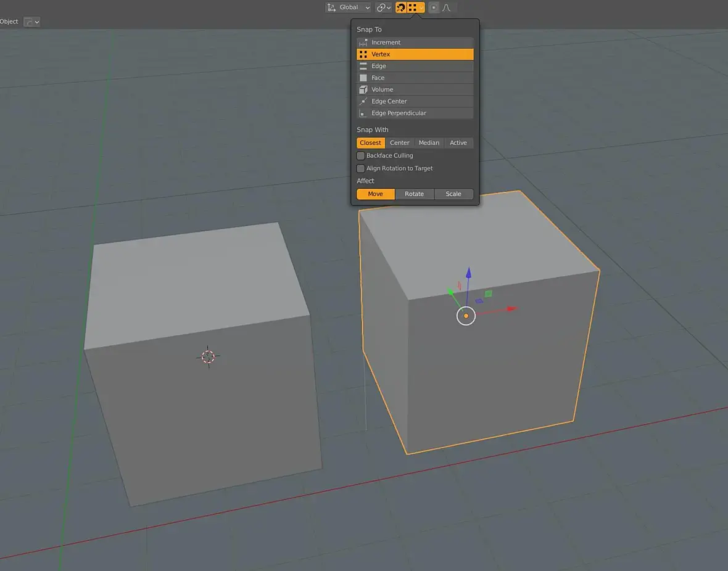Select Increment snap option
The width and height of the screenshot is (728, 571).
[415, 43]
